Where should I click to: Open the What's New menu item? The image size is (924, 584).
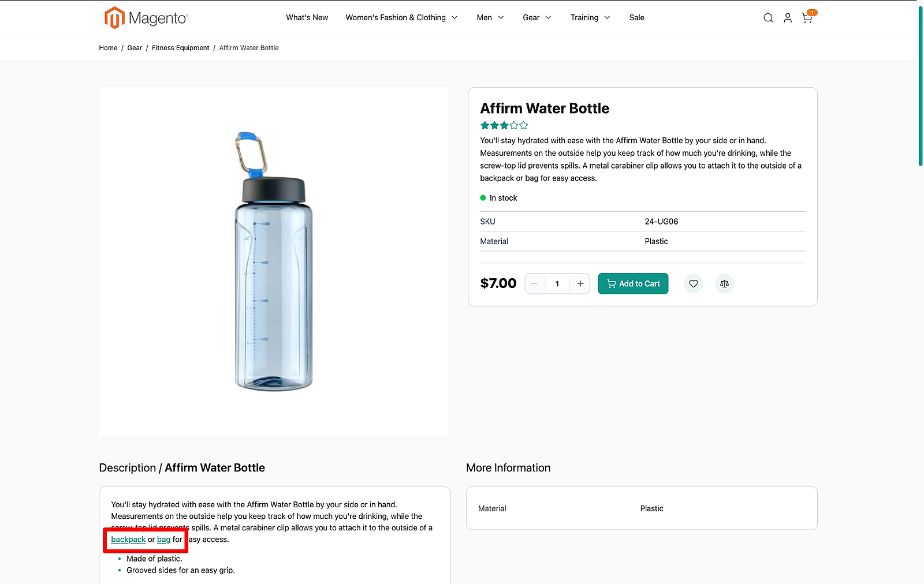pyautogui.click(x=307, y=17)
